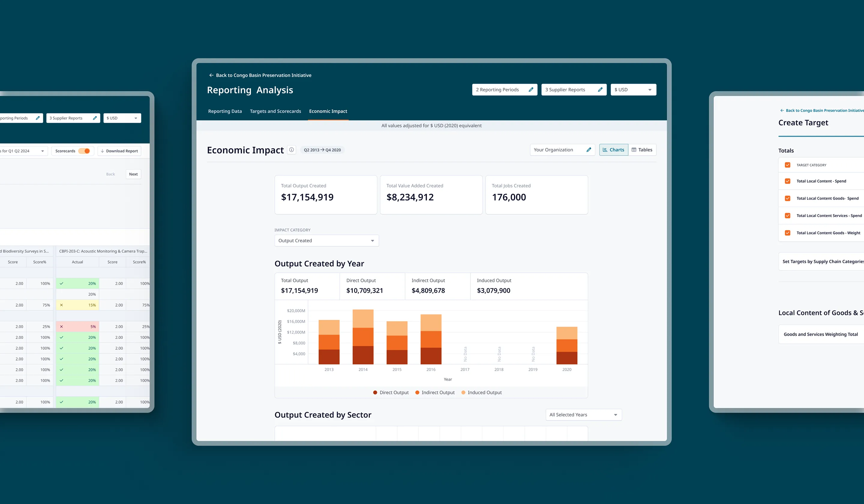Click the Economic Impact info icon
The image size is (864, 504).
(291, 150)
